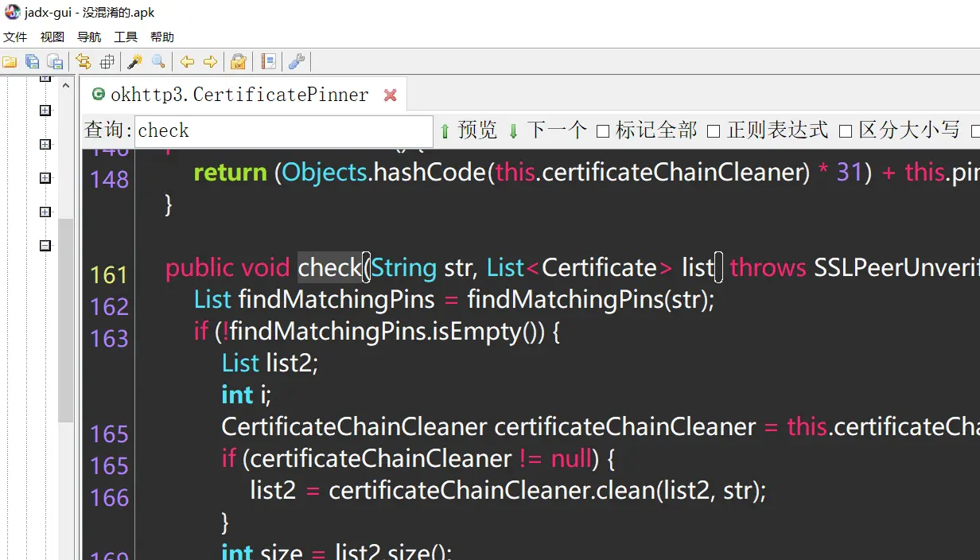This screenshot has height=560, width=980.
Task: Collapse the tree node with minus box
Action: 45,246
